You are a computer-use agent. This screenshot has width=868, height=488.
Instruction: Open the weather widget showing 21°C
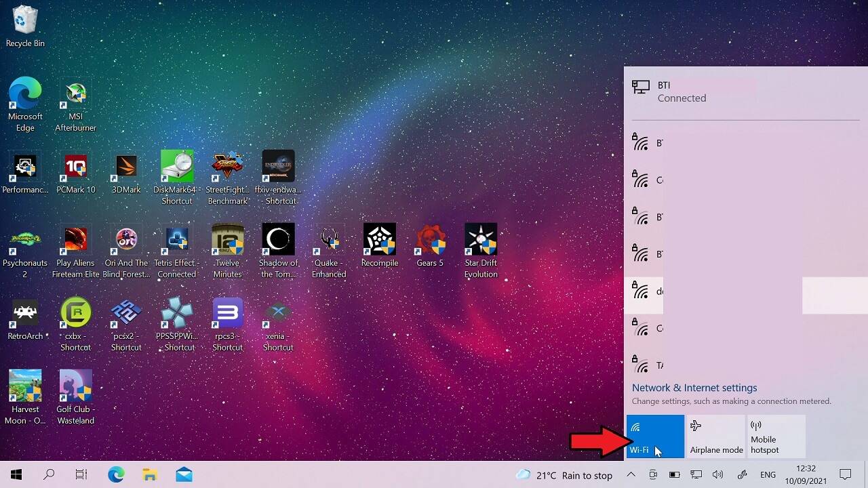564,475
